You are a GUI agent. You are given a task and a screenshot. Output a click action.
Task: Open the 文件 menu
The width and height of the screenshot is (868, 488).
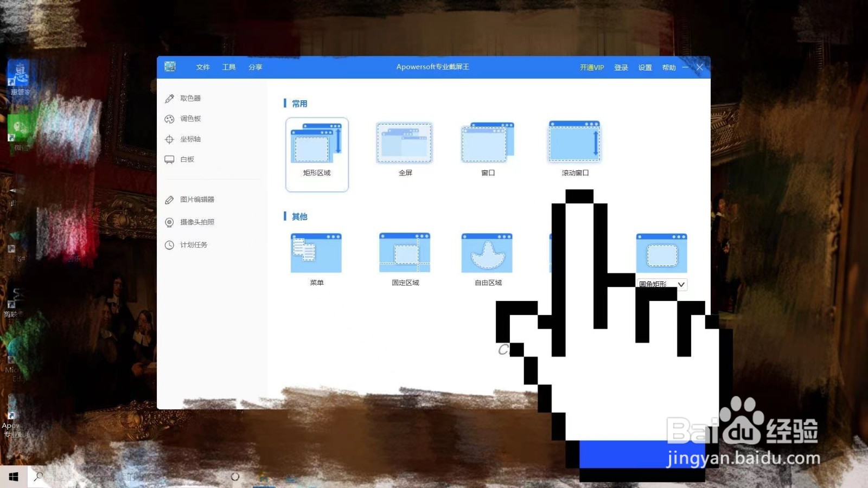pos(203,67)
